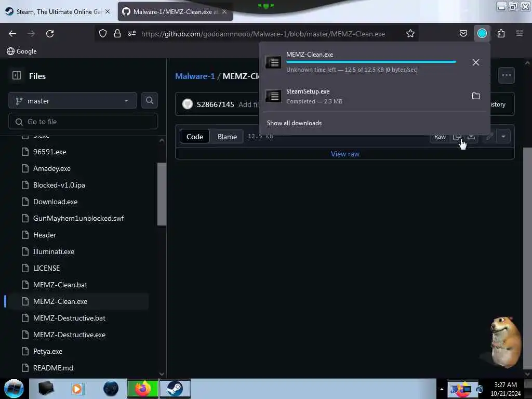Click the file tree scrollbar thumb
This screenshot has height=399, width=532.
162,194
